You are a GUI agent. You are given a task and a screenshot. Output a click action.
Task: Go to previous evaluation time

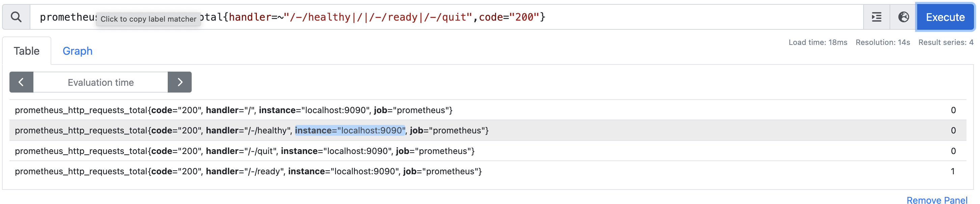pyautogui.click(x=21, y=82)
